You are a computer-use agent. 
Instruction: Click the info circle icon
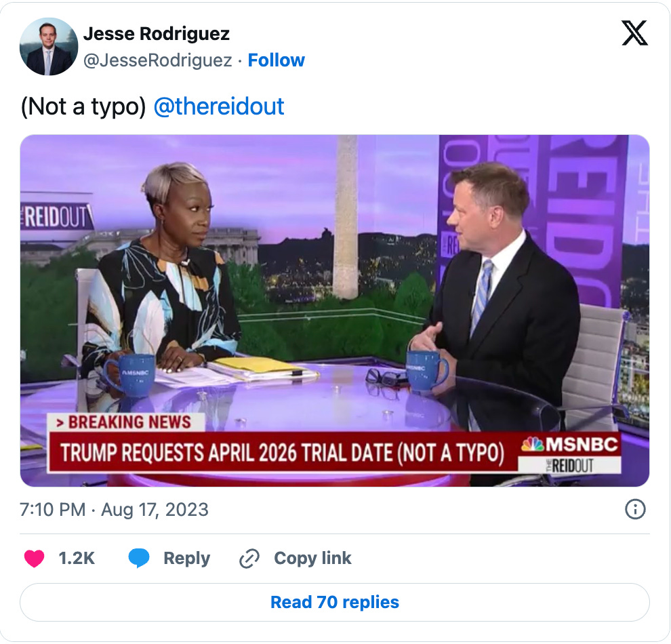coord(635,509)
